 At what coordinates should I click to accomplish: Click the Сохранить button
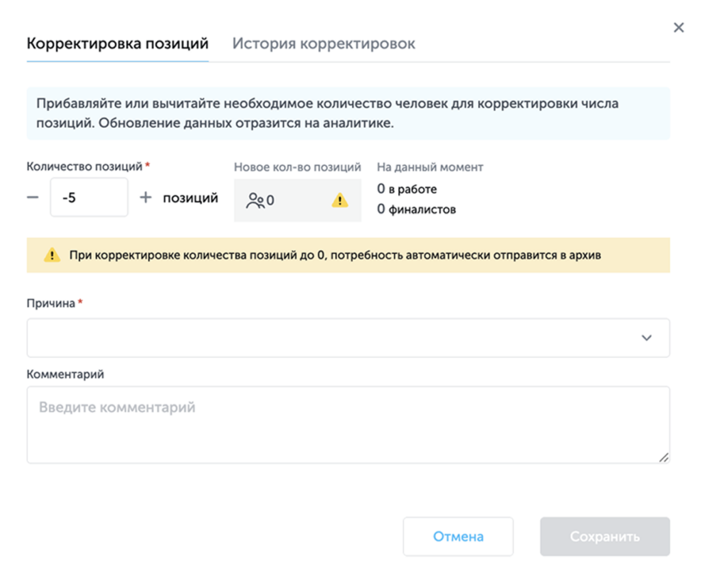tap(605, 537)
